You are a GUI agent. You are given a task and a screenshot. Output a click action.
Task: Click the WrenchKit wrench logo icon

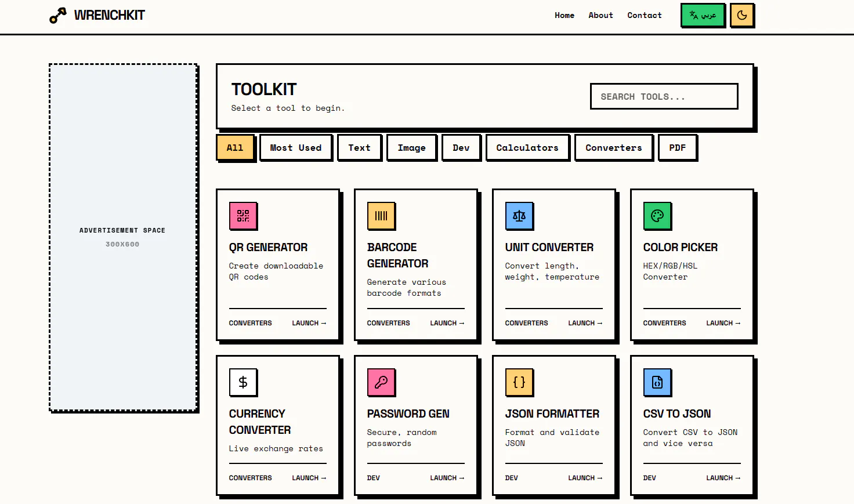point(57,16)
